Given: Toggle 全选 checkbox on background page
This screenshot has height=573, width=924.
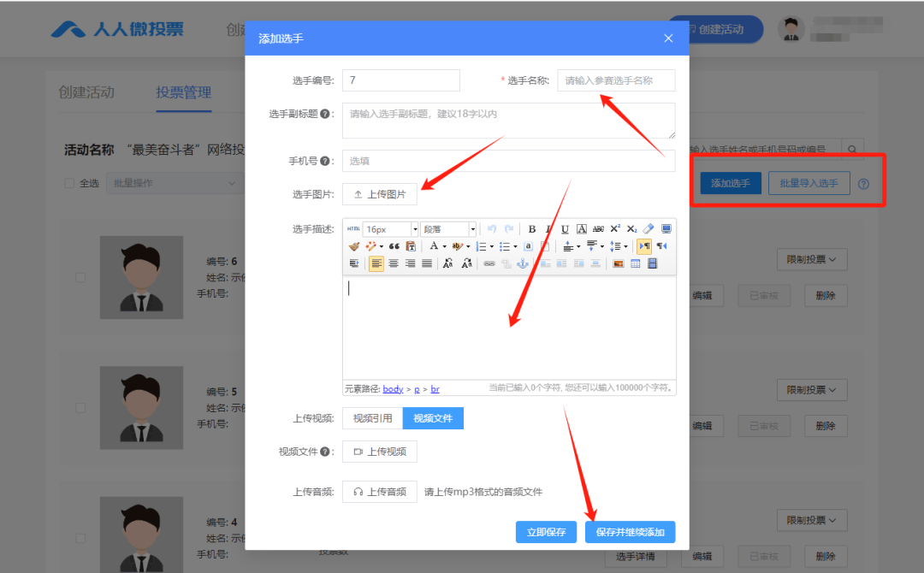Looking at the screenshot, I should pos(69,183).
